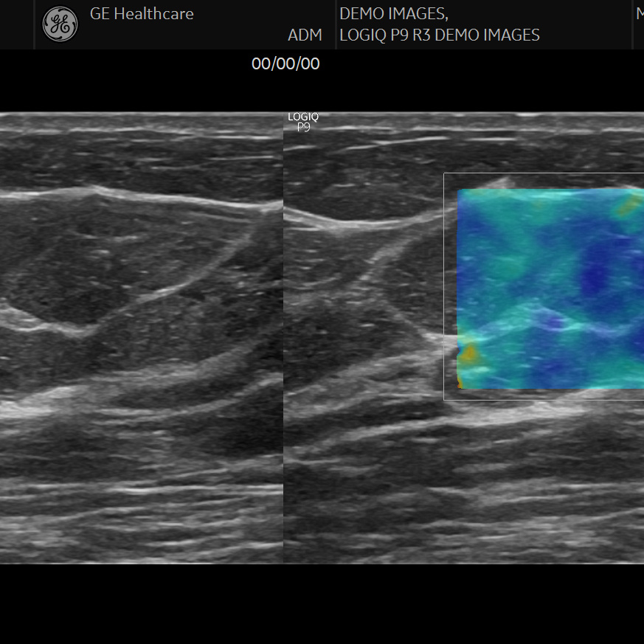The height and width of the screenshot is (644, 644).
Task: Click the LOGIQ P9 label between images
Action: coord(303,122)
